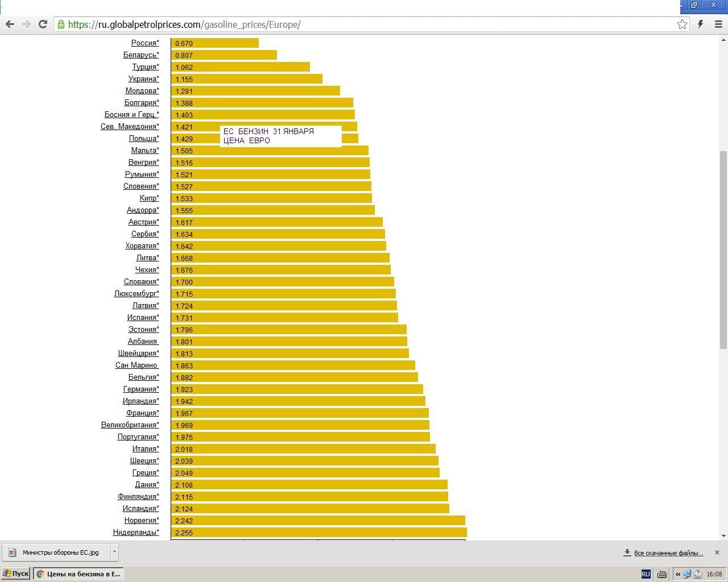Click the ЕС БЕНЗИН 31 ЯНВАРЯ annotation
The width and height of the screenshot is (728, 582).
pos(280,136)
